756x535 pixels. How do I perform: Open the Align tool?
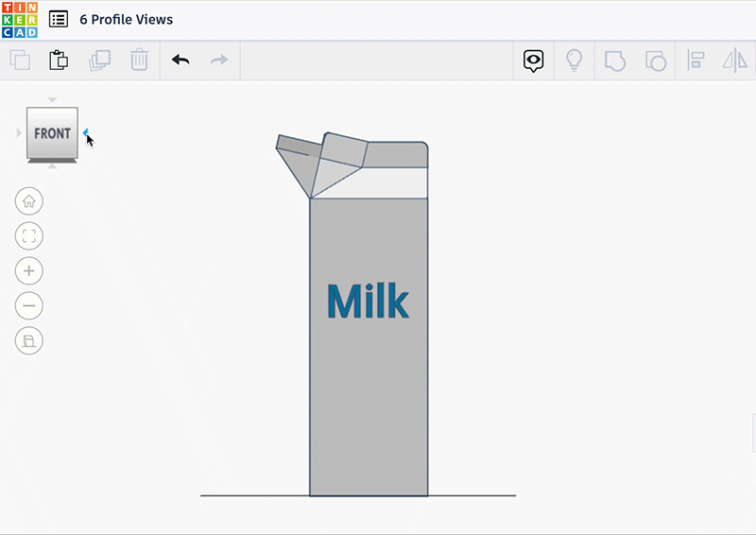click(x=696, y=61)
